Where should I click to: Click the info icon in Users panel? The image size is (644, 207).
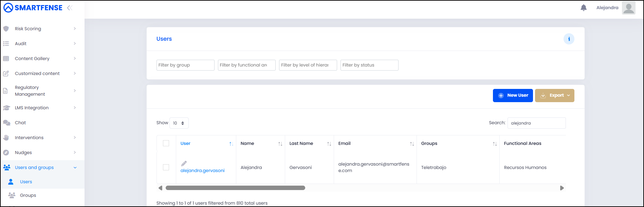pos(569,39)
